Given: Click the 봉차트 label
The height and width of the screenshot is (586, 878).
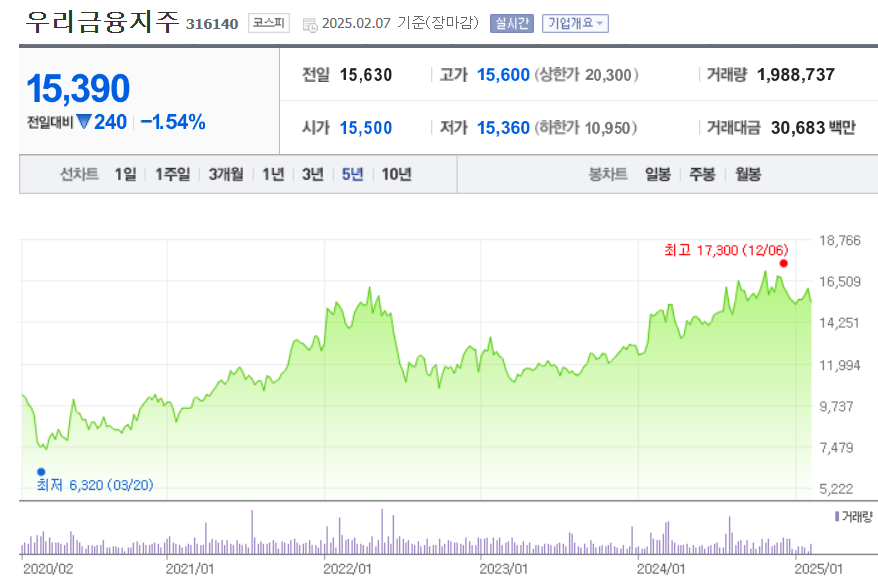Looking at the screenshot, I should pyautogui.click(x=608, y=175).
